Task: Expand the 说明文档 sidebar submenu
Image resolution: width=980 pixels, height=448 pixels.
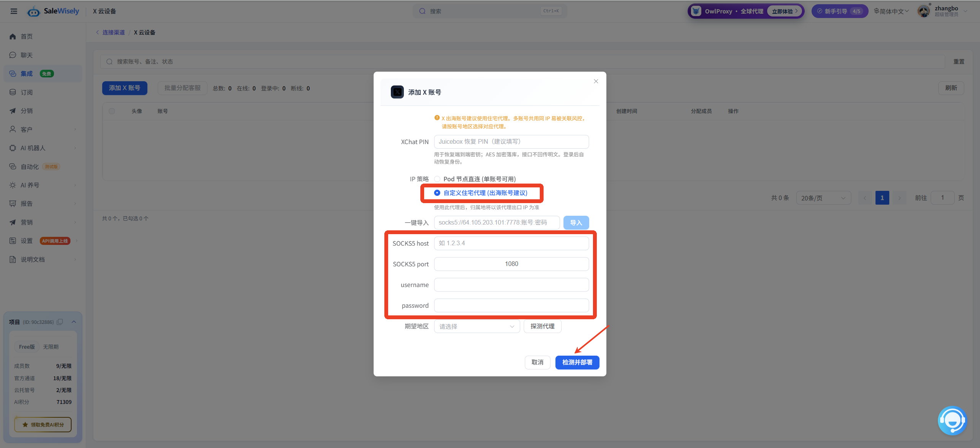Action: (75, 259)
